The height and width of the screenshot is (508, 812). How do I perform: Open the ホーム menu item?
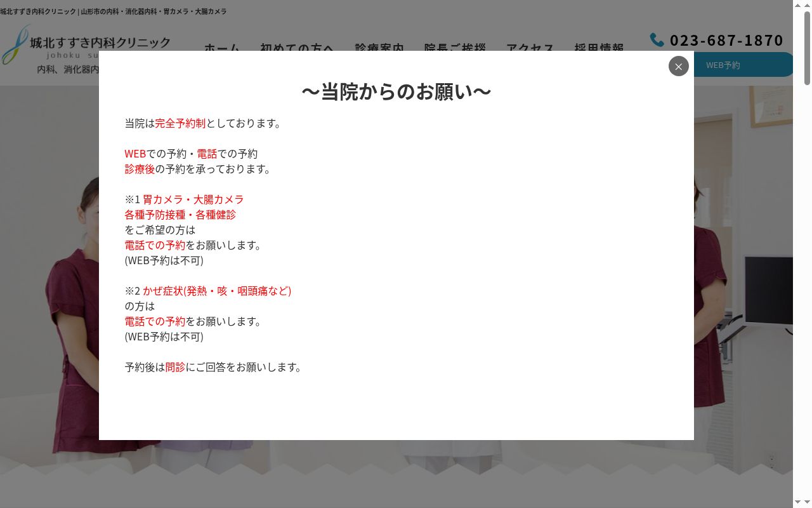click(x=221, y=47)
